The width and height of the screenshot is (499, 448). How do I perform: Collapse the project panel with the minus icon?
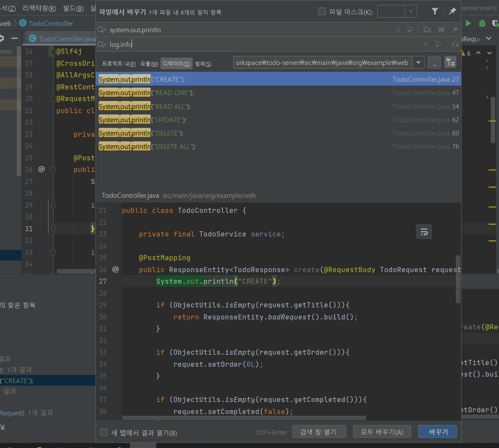click(x=14, y=39)
